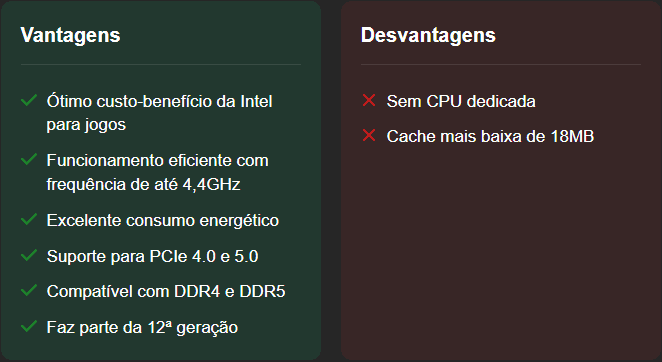Click the Compatível com DDR4 e DDR5 text

pyautogui.click(x=166, y=291)
